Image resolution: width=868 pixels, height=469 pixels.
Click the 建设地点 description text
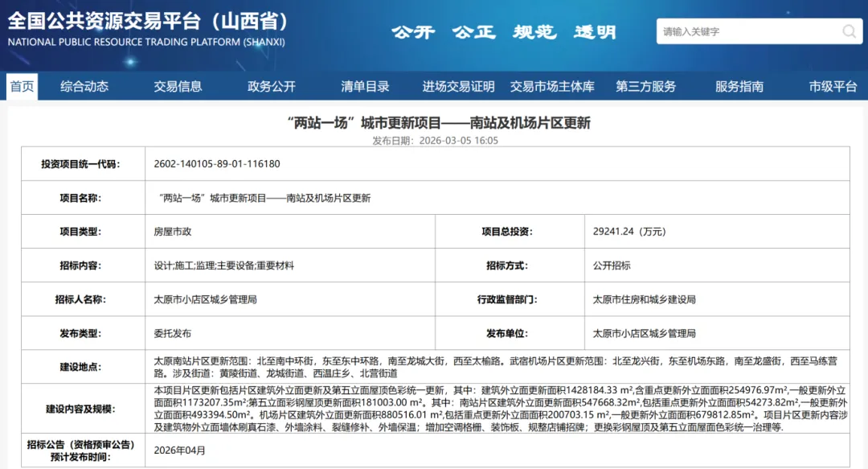pos(495,367)
